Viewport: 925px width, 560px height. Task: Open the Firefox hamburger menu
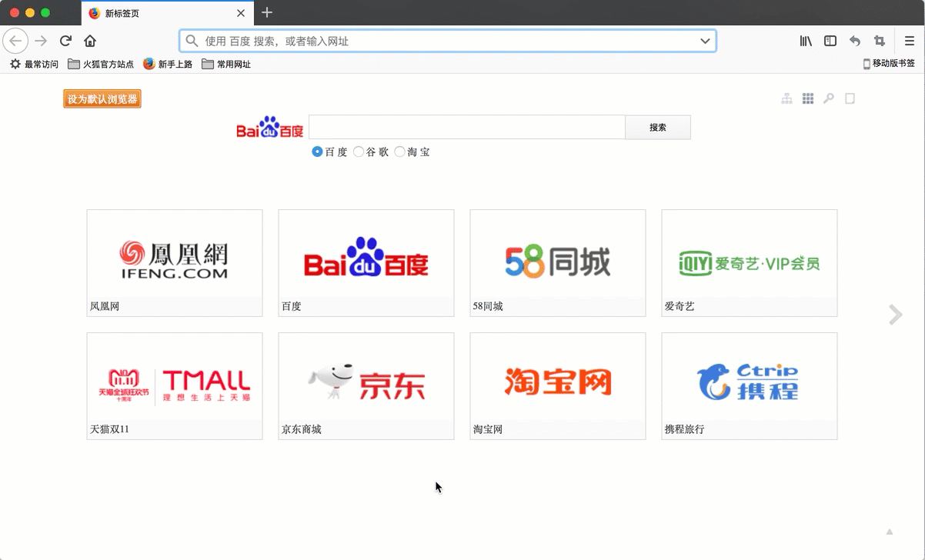[910, 41]
